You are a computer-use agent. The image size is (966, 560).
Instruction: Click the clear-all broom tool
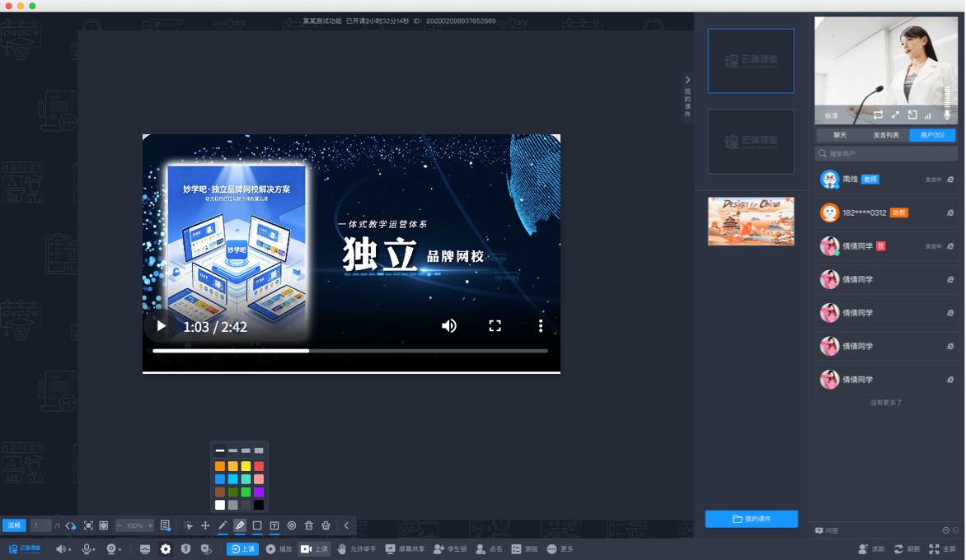(x=326, y=525)
